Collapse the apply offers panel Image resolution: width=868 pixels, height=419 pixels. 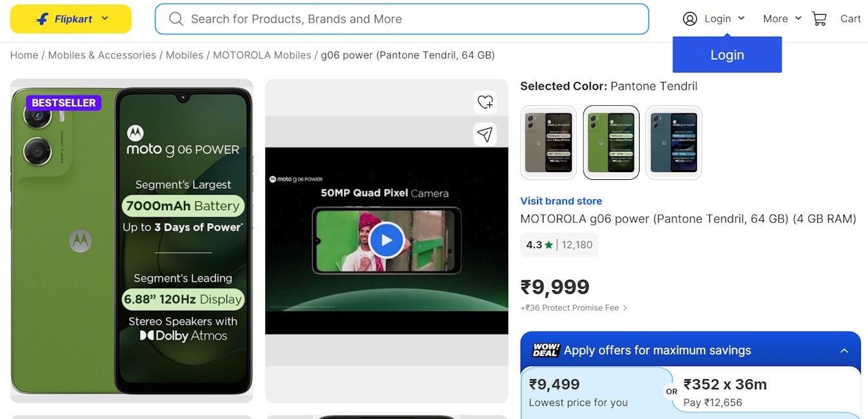tap(844, 351)
